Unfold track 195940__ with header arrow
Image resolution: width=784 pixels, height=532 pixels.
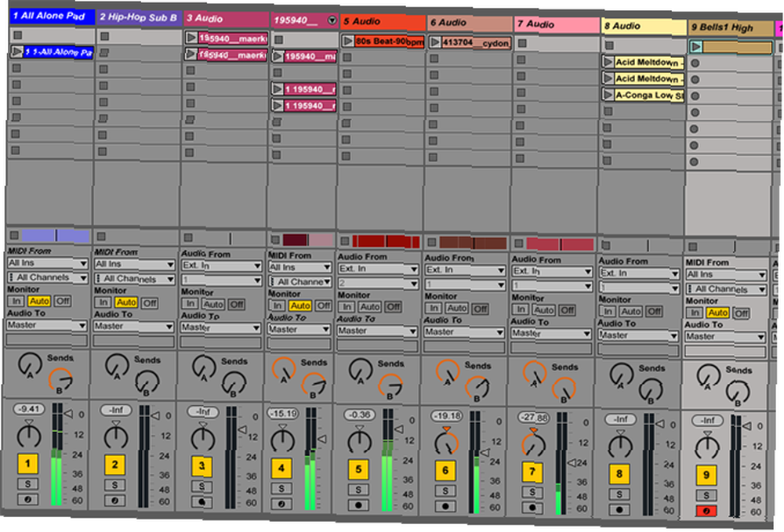click(x=332, y=20)
